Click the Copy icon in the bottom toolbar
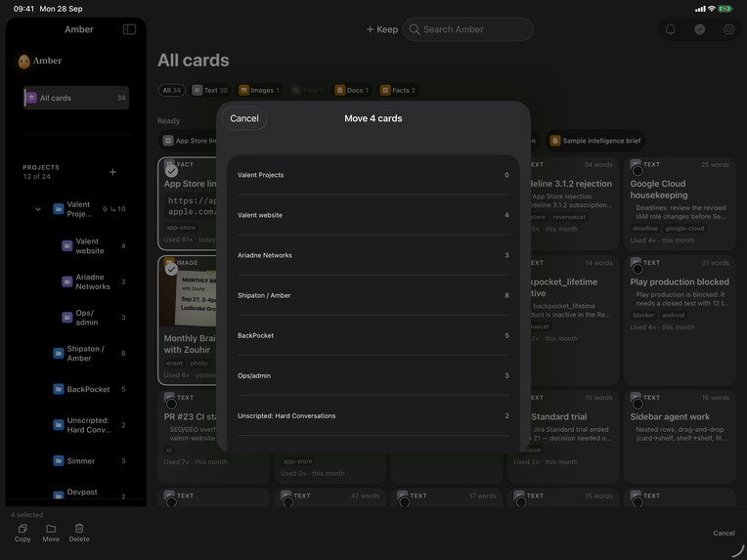The height and width of the screenshot is (560, 747). point(22,529)
